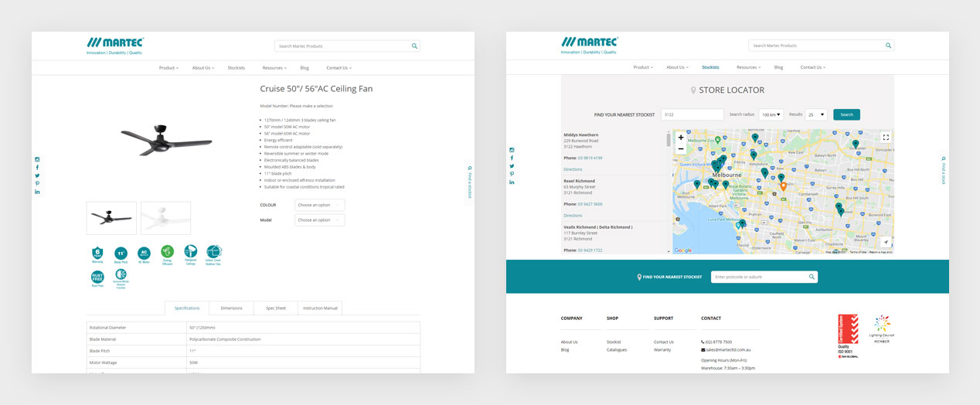Zoom in on the map with plus
980x405 pixels.
[x=680, y=138]
